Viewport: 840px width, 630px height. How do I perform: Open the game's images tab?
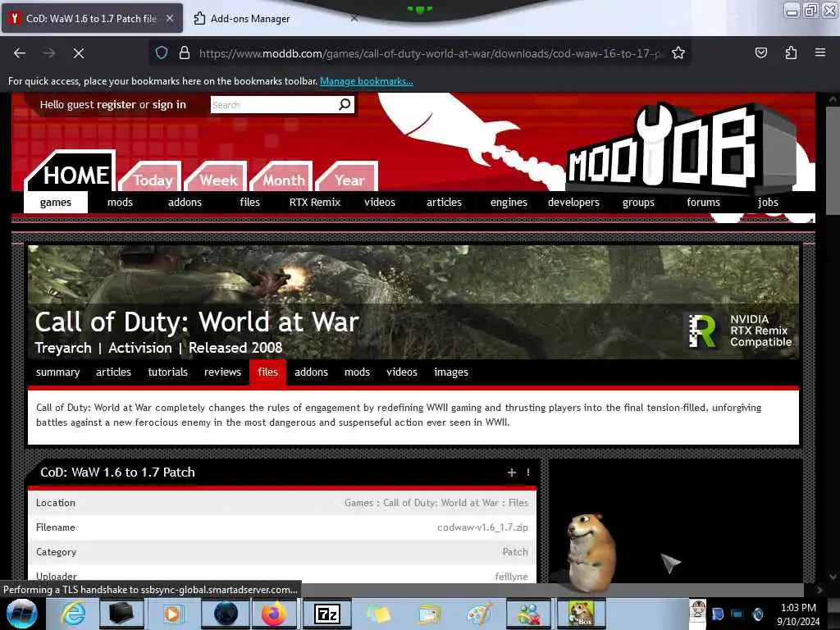(451, 372)
